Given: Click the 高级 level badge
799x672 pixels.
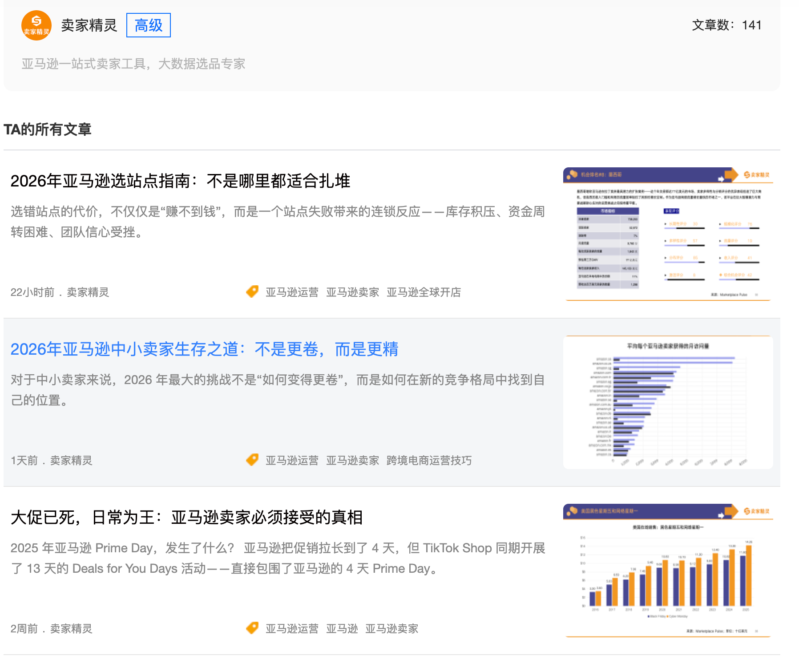Looking at the screenshot, I should [x=148, y=25].
